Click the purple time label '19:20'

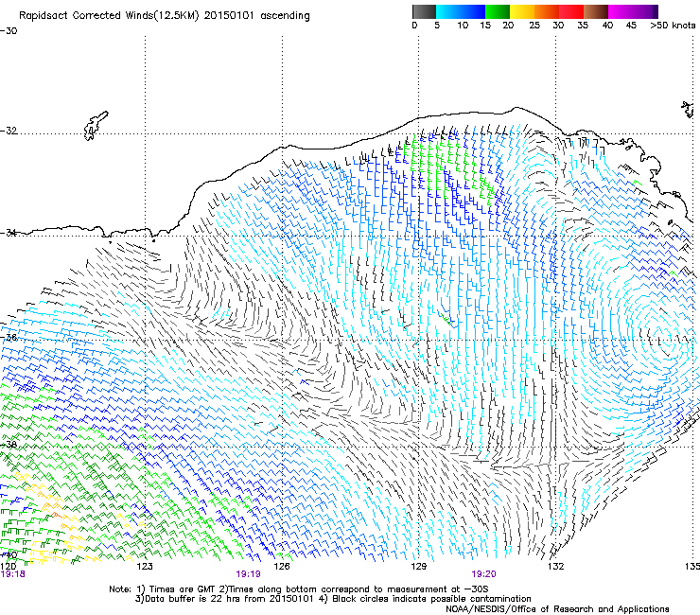[x=483, y=574]
